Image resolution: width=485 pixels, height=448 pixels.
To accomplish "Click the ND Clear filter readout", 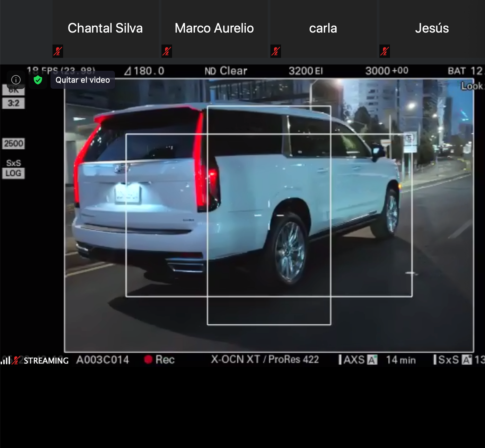I will 226,71.
